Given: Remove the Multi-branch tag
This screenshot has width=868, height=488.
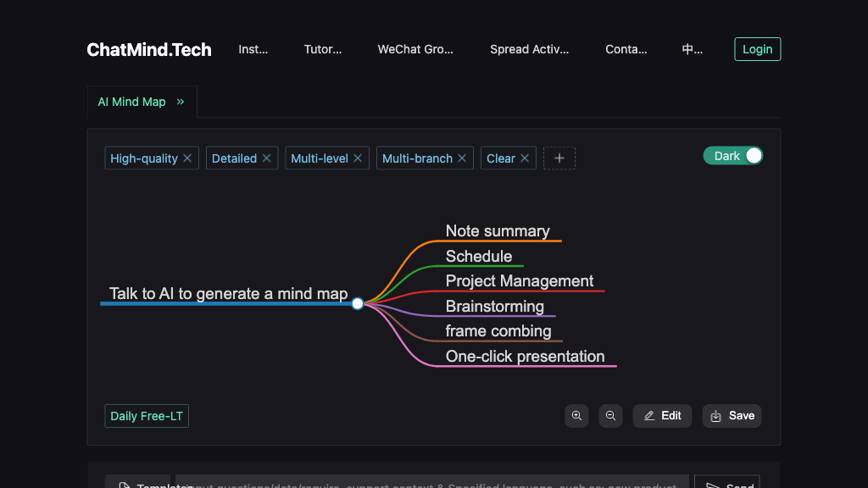Looking at the screenshot, I should tap(462, 158).
